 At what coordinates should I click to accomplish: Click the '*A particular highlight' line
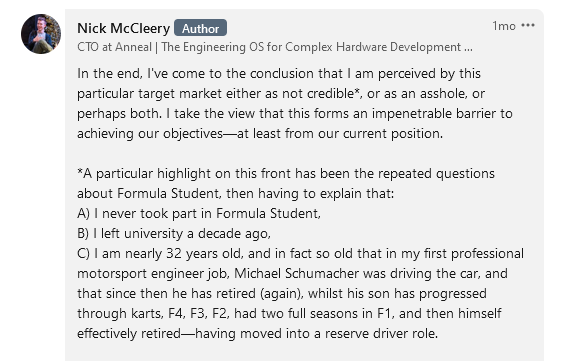tap(286, 174)
